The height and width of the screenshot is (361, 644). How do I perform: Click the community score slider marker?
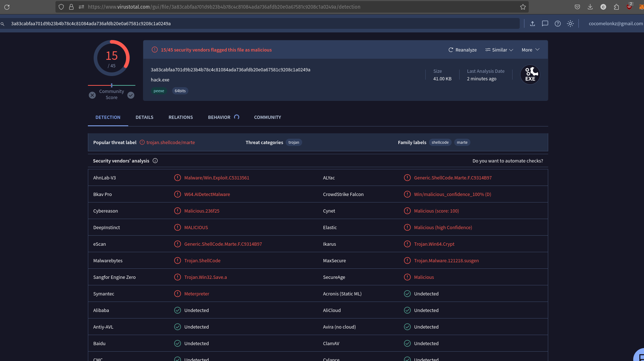112,85
